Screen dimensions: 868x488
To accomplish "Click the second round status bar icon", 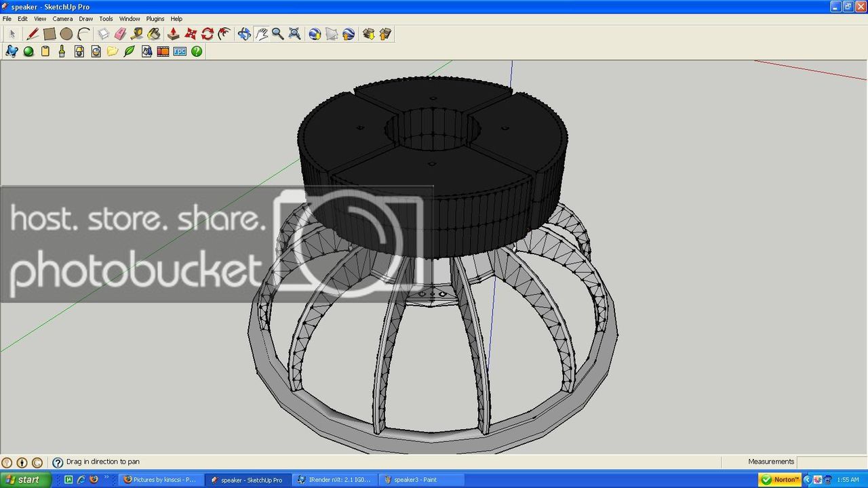I will coord(22,462).
